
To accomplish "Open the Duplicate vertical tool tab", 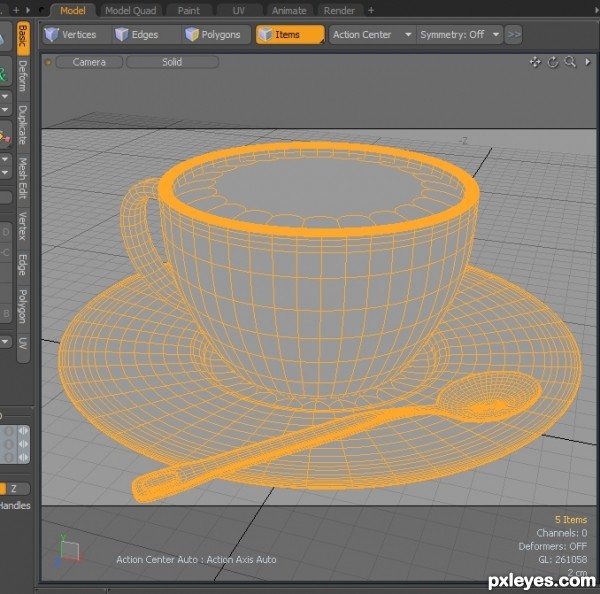I will [x=23, y=125].
